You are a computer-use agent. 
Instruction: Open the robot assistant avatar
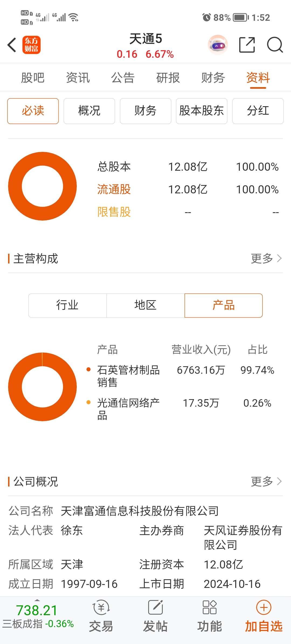coord(218,45)
